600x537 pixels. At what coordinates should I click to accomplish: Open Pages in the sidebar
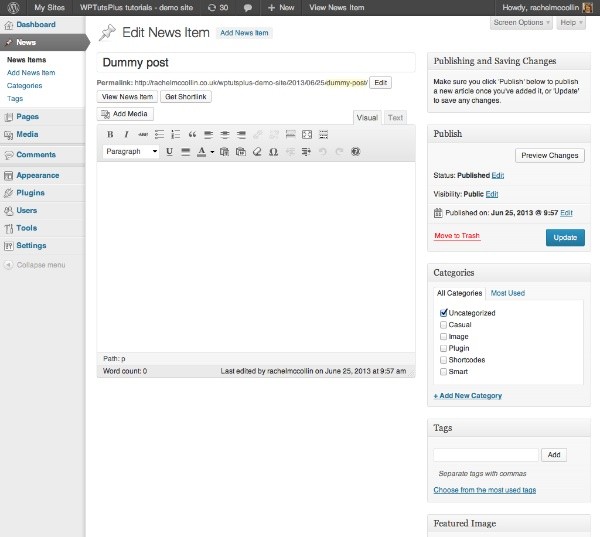click(28, 116)
